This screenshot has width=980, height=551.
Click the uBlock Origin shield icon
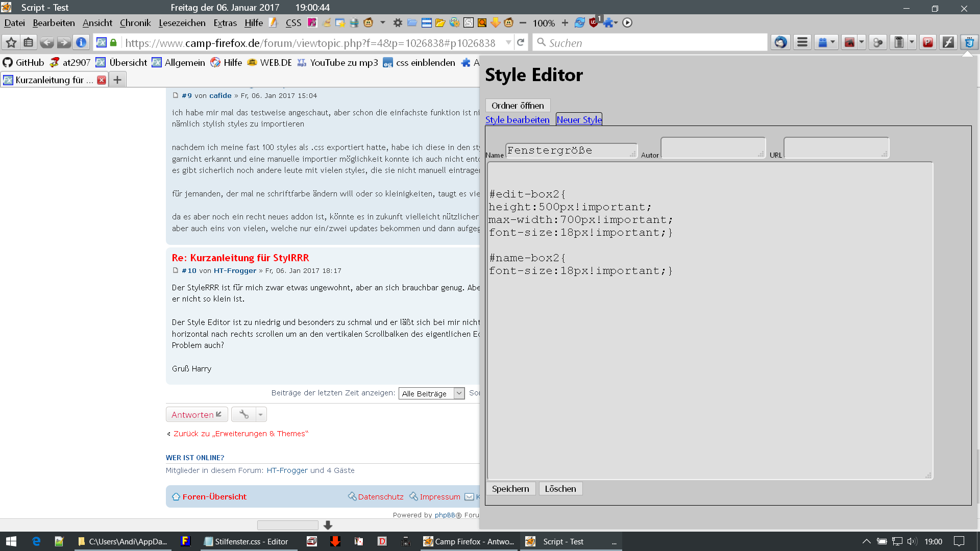pos(593,23)
